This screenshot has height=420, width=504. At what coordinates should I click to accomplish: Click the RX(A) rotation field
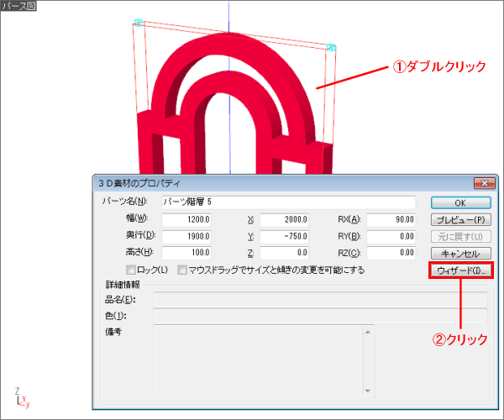392,219
